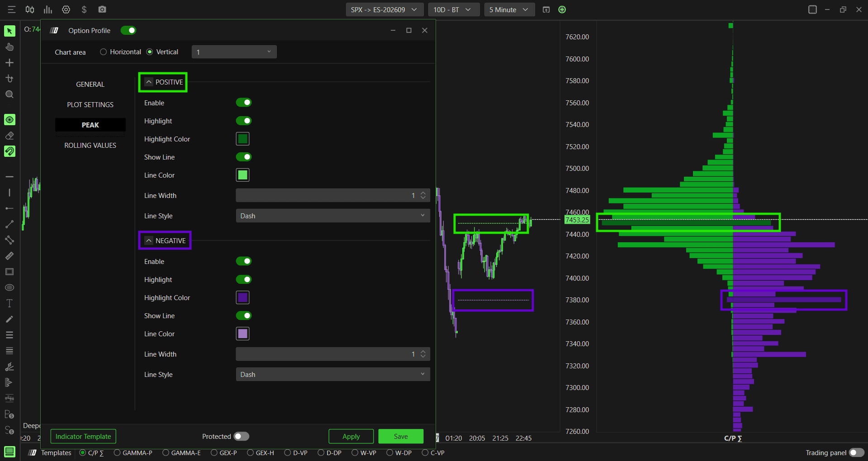Toggle the Trading panel switch
Screen dimensions: 868x461
pos(857,452)
